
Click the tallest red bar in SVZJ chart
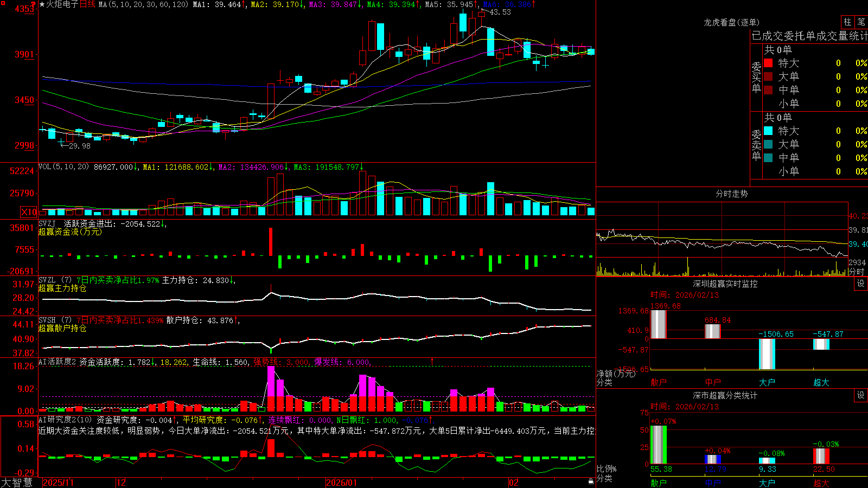point(271,242)
